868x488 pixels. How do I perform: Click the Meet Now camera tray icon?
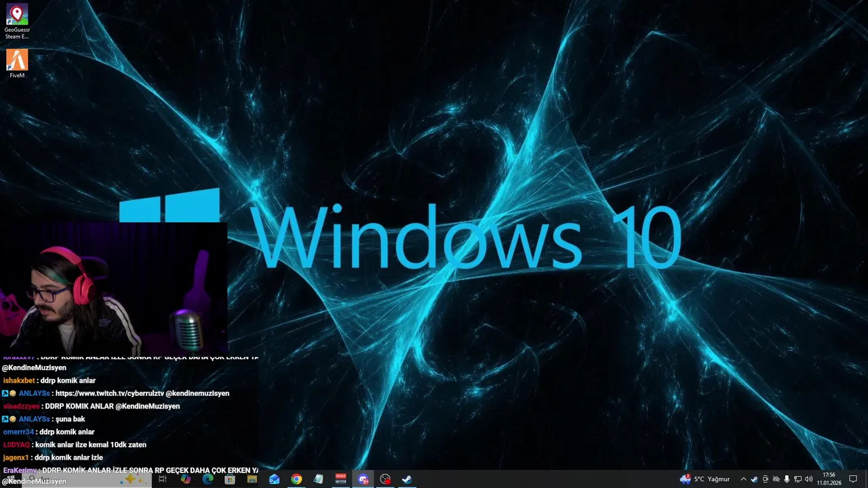point(766,479)
